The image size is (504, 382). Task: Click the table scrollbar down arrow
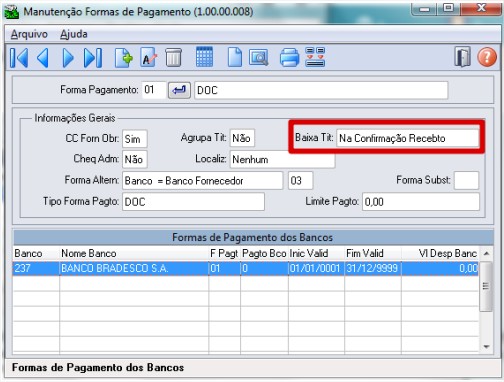coord(486,347)
